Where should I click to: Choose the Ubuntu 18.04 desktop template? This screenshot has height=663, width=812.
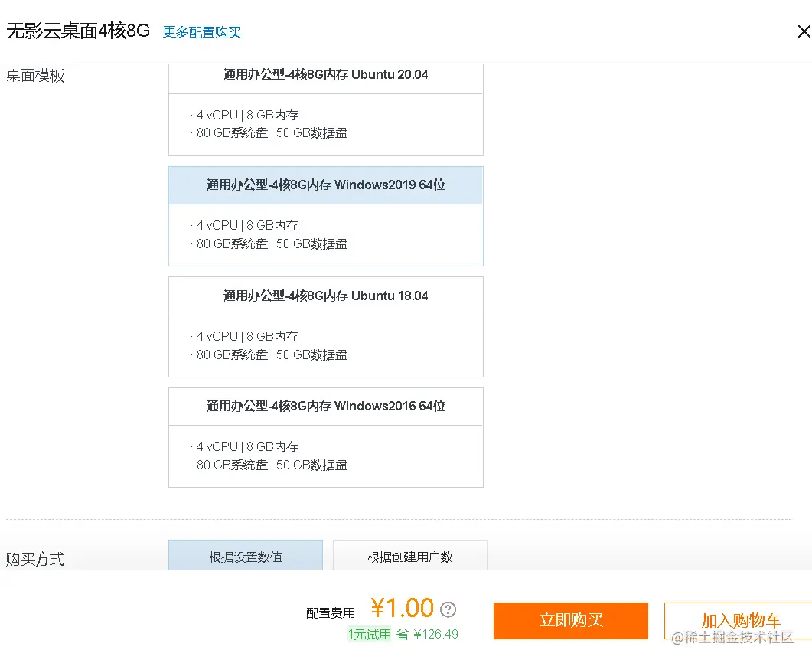point(326,327)
